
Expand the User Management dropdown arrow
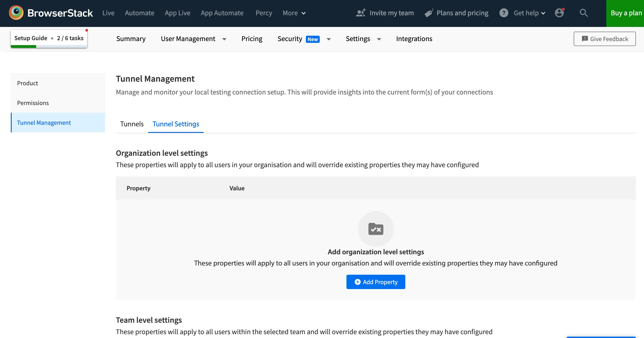(x=224, y=39)
